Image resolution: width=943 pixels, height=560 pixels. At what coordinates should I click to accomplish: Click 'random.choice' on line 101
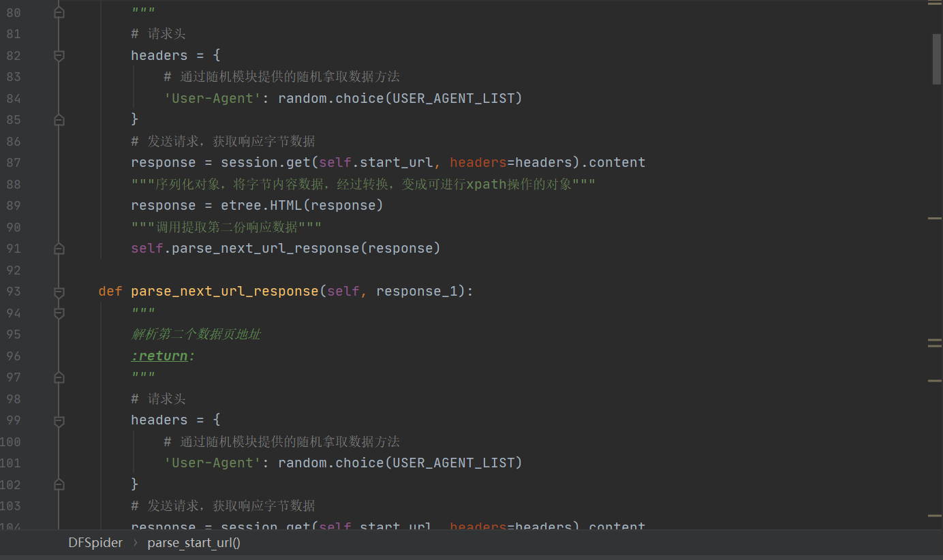click(331, 463)
